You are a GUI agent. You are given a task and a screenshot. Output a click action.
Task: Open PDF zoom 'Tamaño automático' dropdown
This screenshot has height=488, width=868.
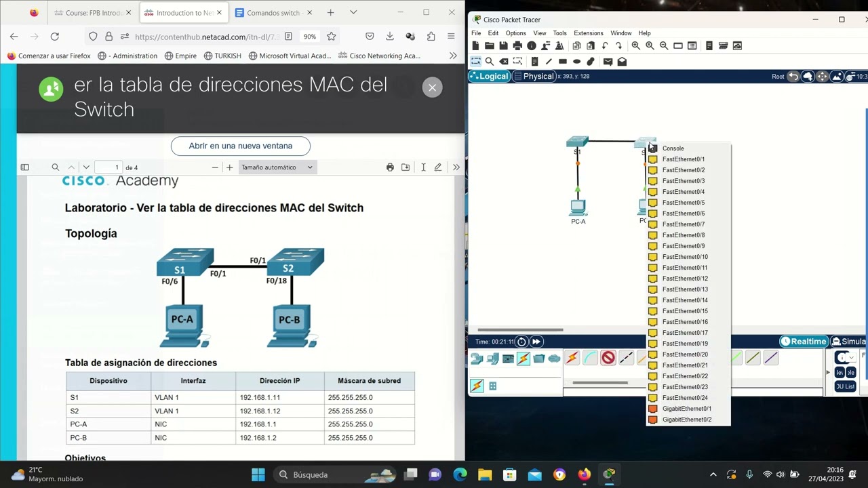coord(277,167)
